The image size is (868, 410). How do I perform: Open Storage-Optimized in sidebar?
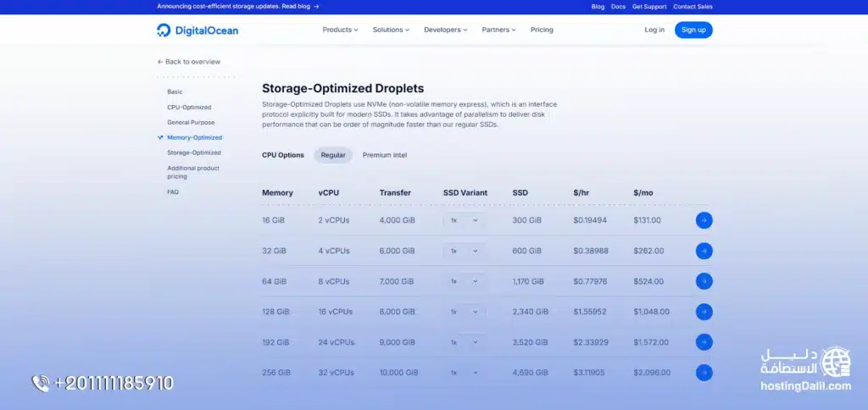coord(194,152)
